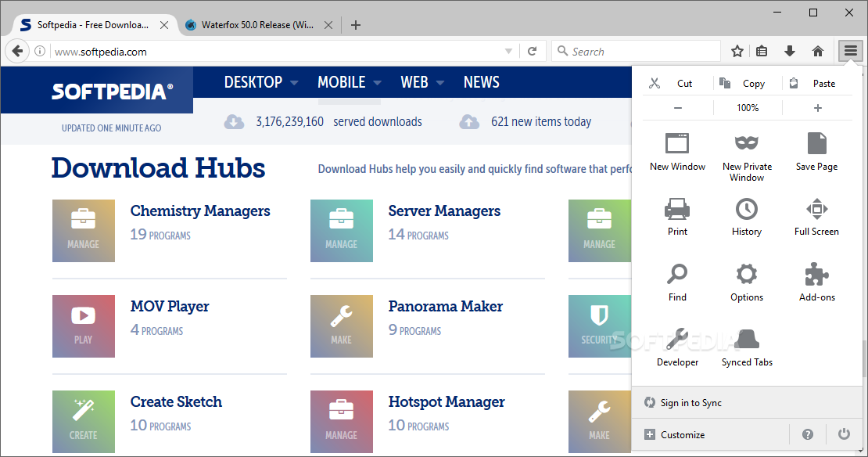Open Synced Tabs

[747, 347]
